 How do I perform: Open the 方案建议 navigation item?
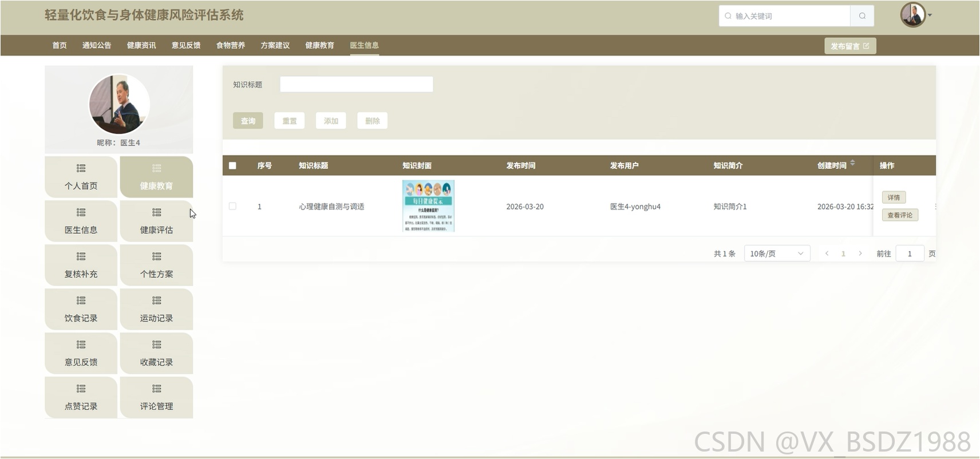pos(275,45)
